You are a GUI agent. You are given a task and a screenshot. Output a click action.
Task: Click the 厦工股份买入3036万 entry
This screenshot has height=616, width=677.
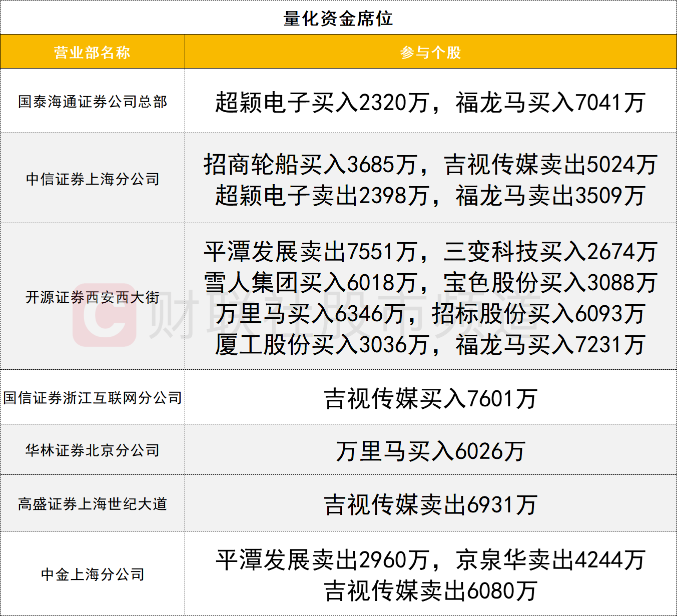point(322,345)
